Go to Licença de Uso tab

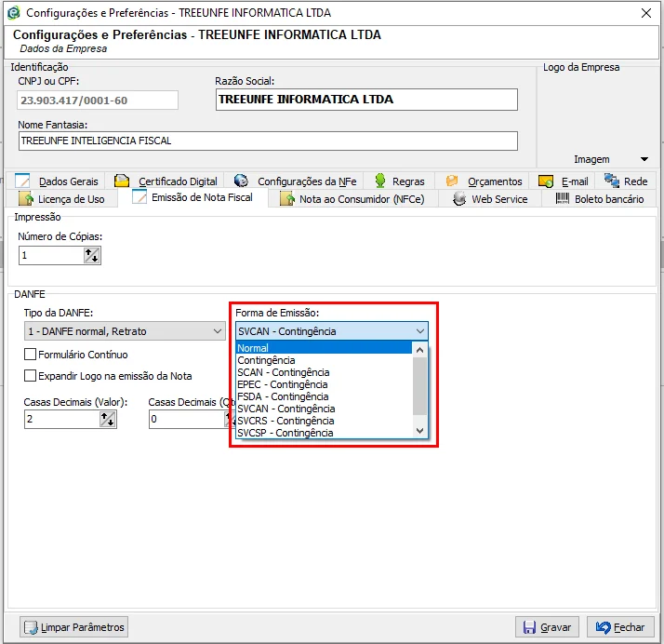pyautogui.click(x=62, y=199)
